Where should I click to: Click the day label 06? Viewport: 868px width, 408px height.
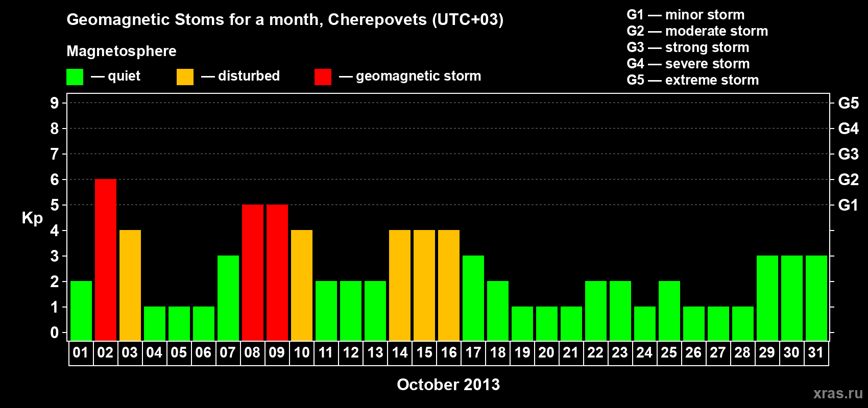pos(203,353)
